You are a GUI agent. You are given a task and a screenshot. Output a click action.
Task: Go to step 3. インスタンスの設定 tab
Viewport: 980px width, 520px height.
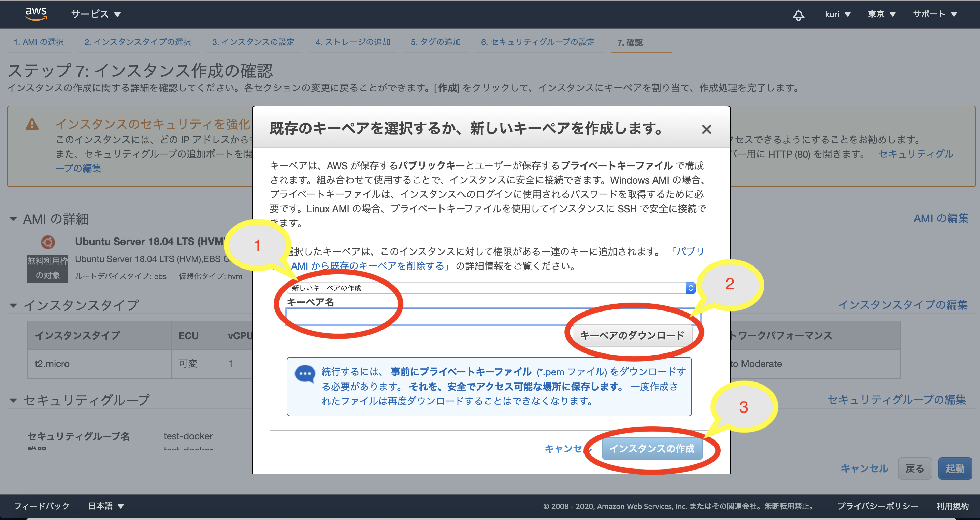pos(254,42)
